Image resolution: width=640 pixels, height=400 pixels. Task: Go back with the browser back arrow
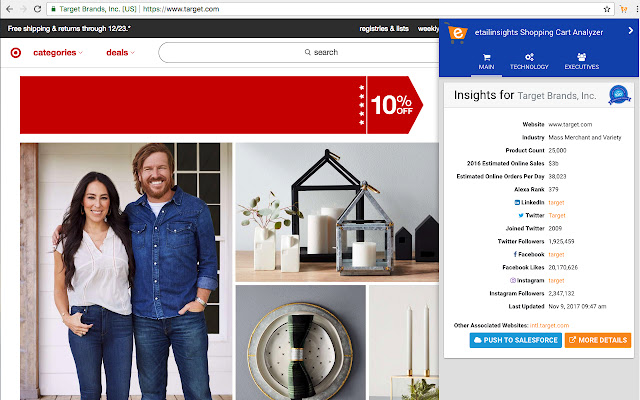(x=9, y=9)
